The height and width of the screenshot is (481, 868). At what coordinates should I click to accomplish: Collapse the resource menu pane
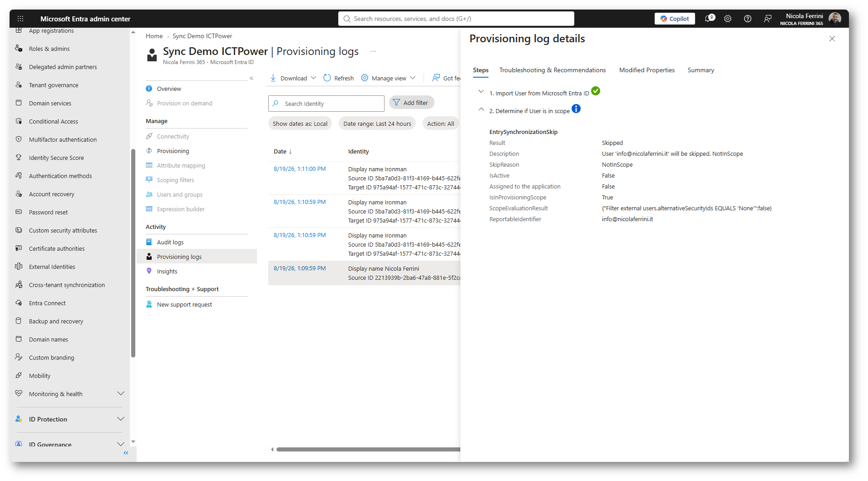[252, 78]
